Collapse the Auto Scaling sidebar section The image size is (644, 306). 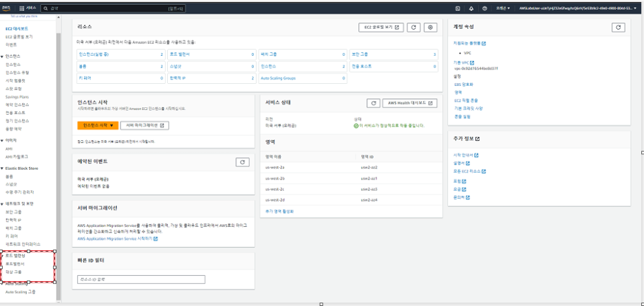[2, 284]
